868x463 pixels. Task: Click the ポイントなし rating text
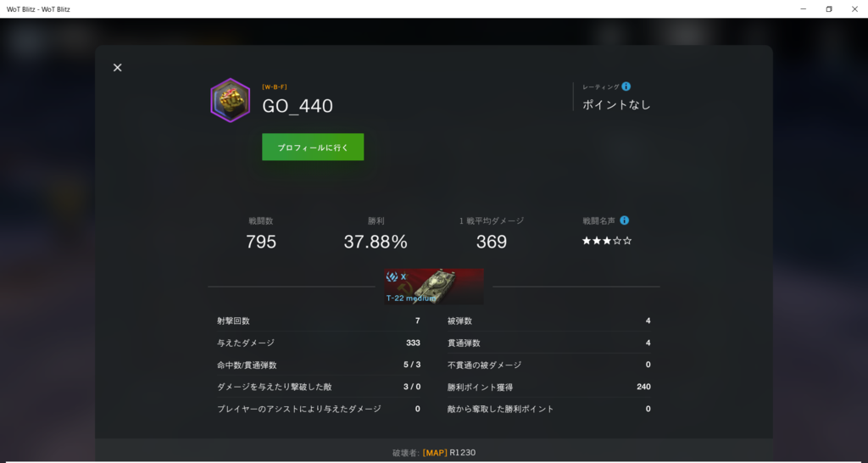tap(616, 104)
